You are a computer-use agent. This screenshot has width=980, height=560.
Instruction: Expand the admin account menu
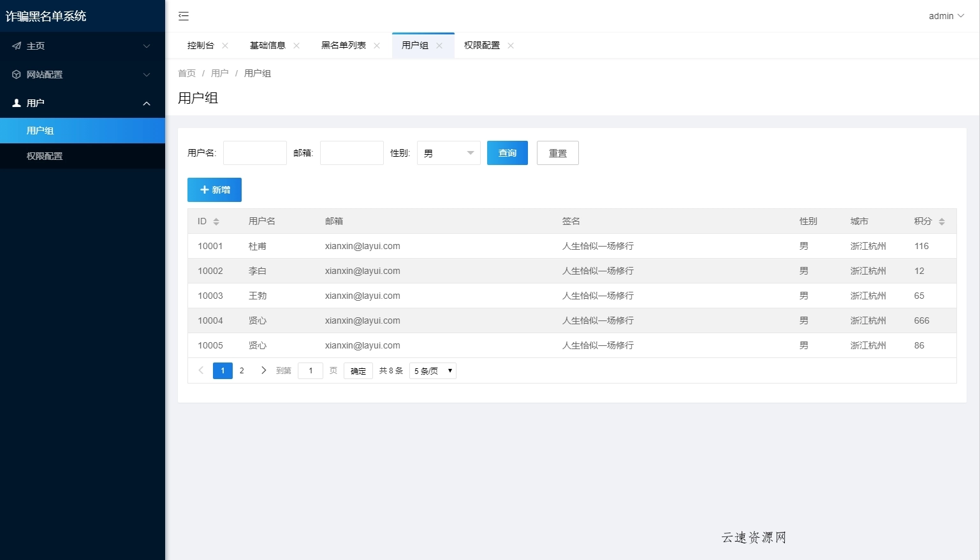946,16
